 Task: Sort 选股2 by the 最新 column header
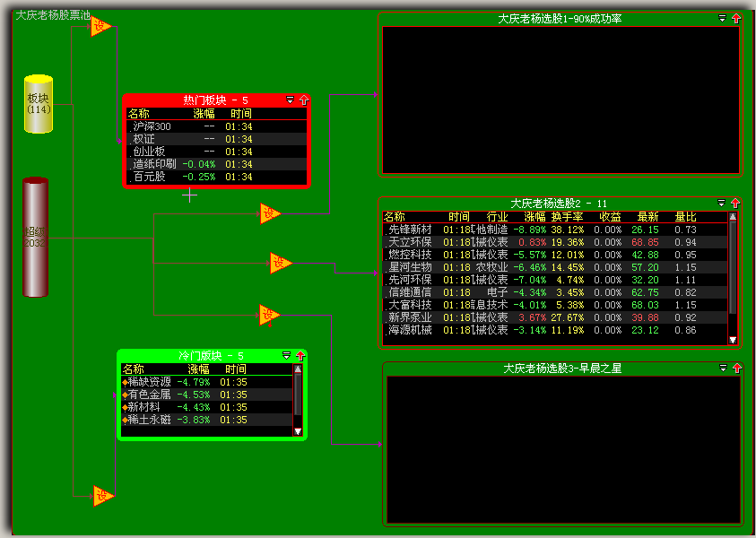point(647,217)
